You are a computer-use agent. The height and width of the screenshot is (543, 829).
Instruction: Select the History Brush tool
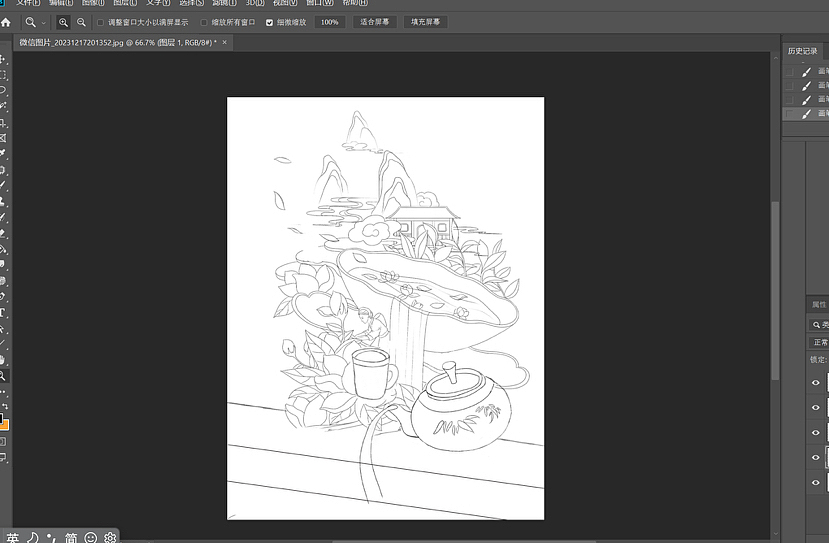coord(3,217)
